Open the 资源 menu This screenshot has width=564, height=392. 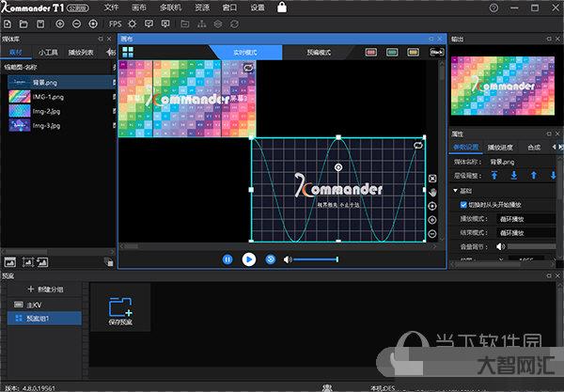point(202,8)
